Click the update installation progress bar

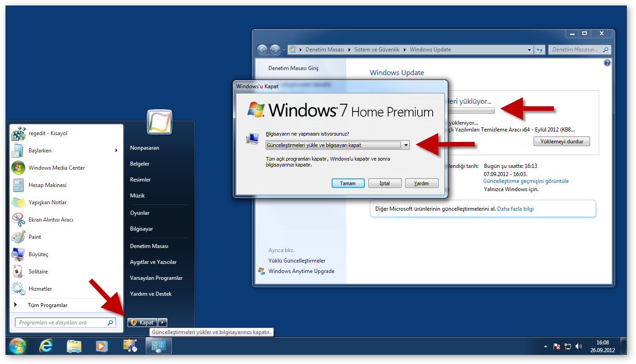point(470,111)
